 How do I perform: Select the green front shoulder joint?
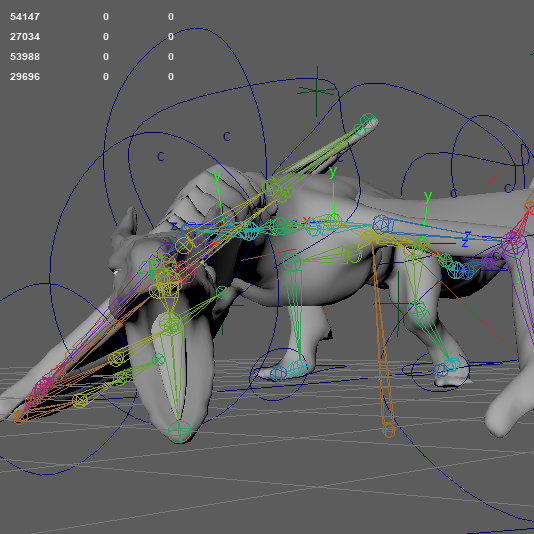[x=292, y=262]
